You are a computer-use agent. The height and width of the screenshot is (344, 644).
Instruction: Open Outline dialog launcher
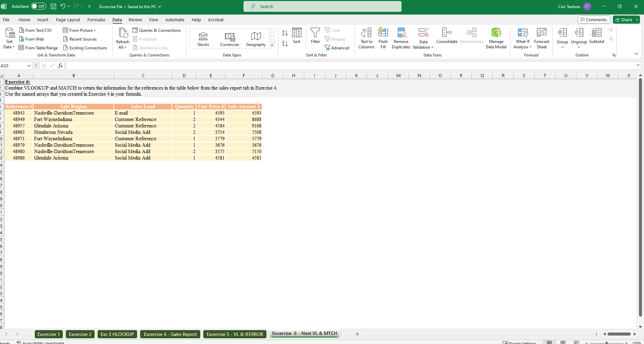(x=614, y=55)
